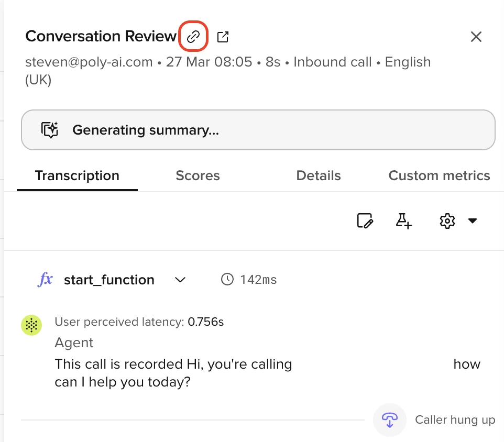Expand the settings dropdown caret

point(473,220)
